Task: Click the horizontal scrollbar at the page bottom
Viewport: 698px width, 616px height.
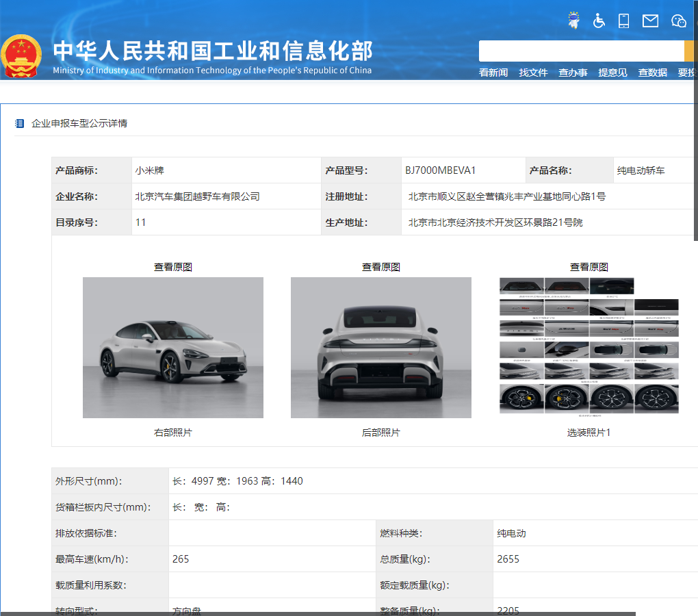Action: [318, 614]
